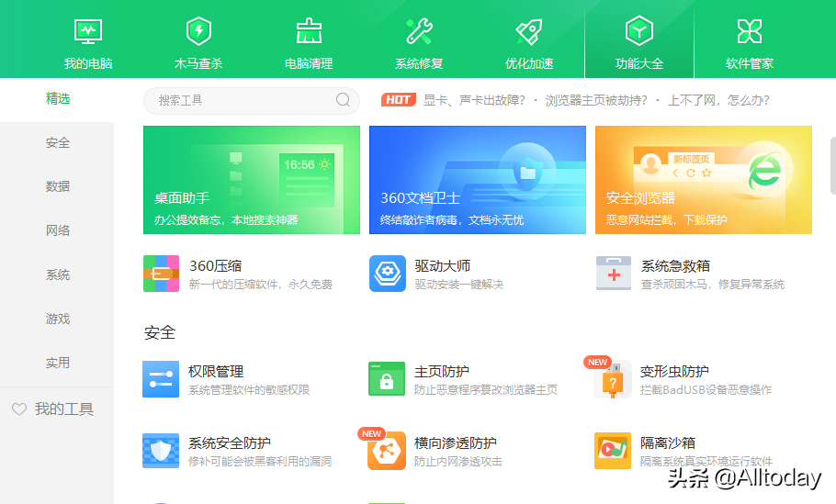Open the 横向渗透防护 orange hexagon icon
This screenshot has height=504, width=836.
[x=387, y=451]
